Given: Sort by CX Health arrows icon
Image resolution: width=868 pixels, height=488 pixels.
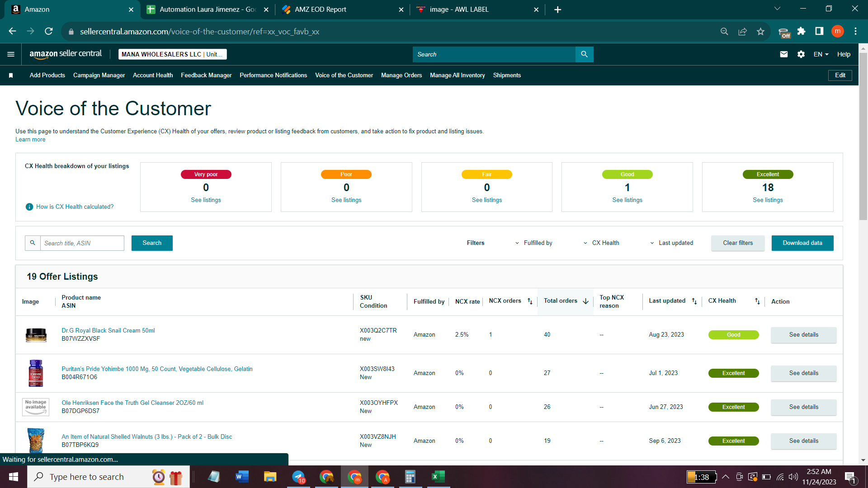Looking at the screenshot, I should (757, 301).
